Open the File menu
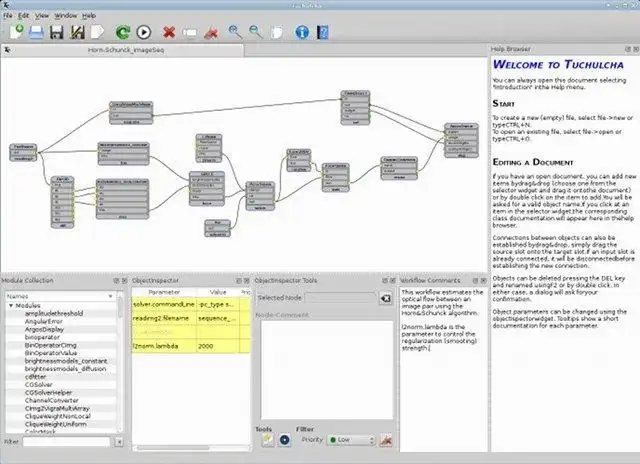This screenshot has height=464, width=640. pyautogui.click(x=8, y=16)
